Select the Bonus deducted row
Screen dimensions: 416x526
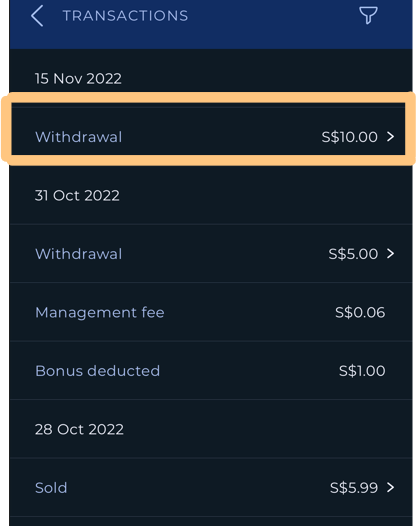click(211, 371)
